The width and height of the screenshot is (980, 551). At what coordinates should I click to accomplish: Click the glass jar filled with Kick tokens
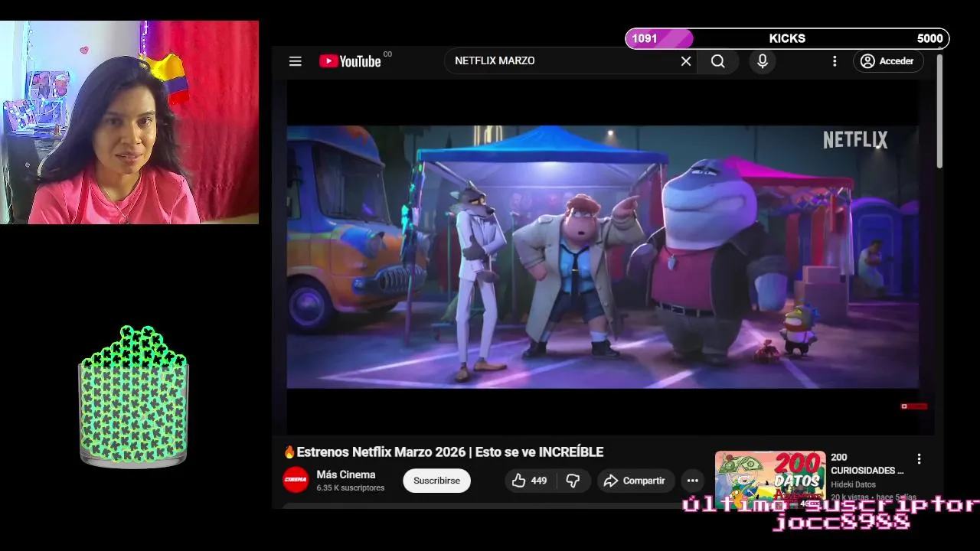pos(134,396)
